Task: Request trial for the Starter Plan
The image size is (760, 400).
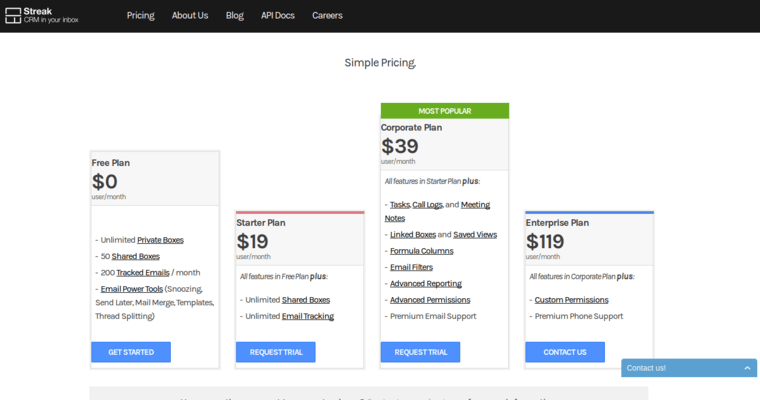Action: pyautogui.click(x=275, y=352)
